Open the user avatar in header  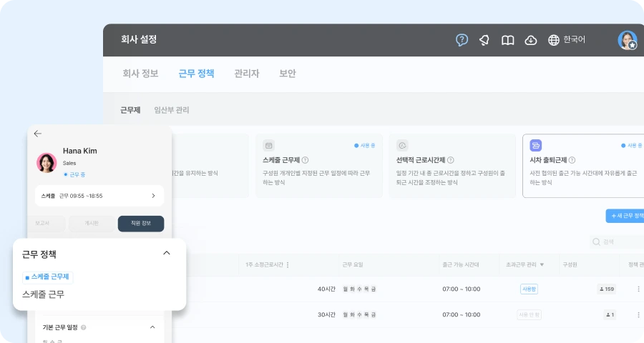pos(627,40)
